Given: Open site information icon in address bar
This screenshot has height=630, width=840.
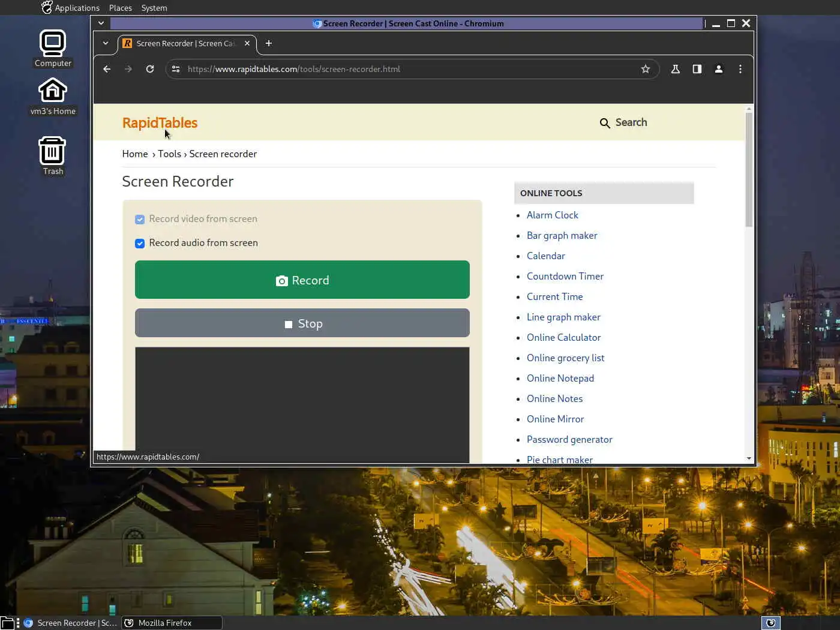Looking at the screenshot, I should pyautogui.click(x=176, y=69).
